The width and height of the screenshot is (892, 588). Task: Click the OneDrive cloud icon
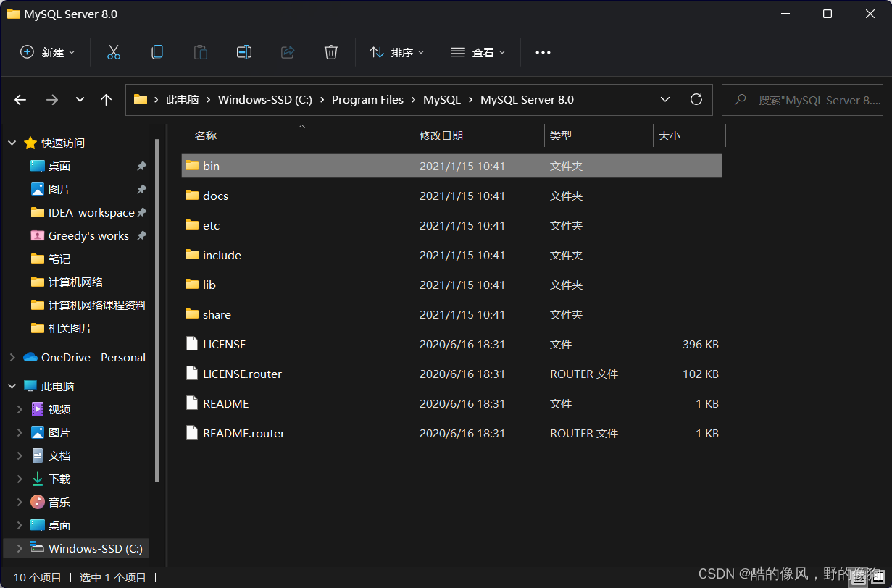(30, 357)
